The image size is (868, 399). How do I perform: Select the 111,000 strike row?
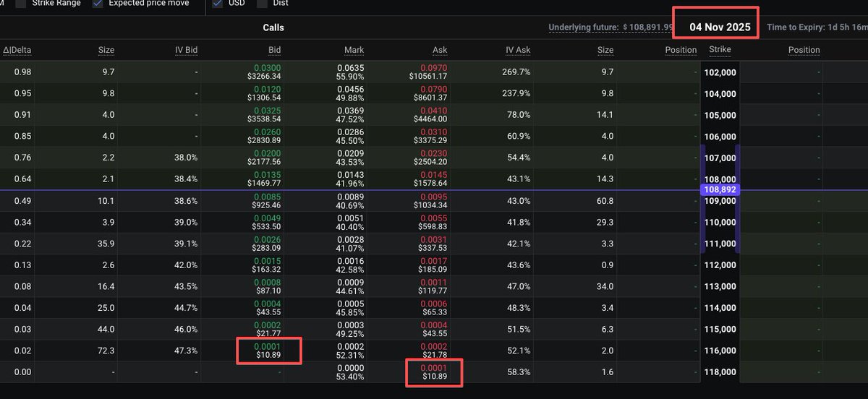click(720, 244)
